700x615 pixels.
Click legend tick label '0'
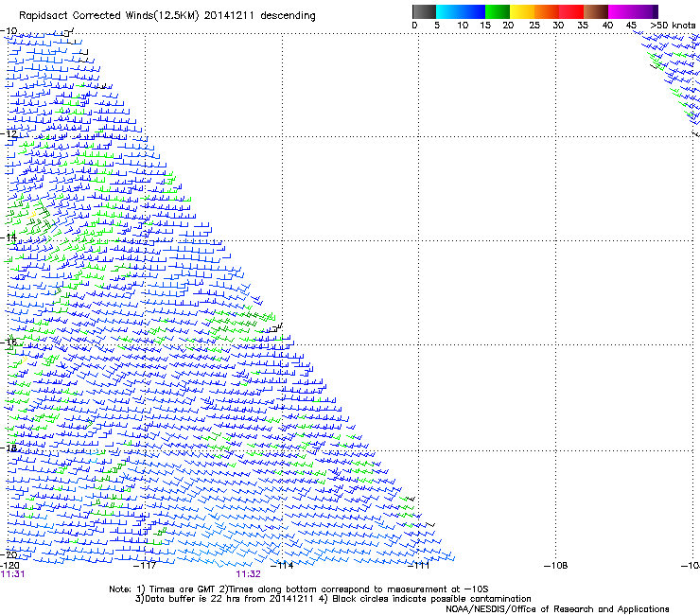coord(414,26)
